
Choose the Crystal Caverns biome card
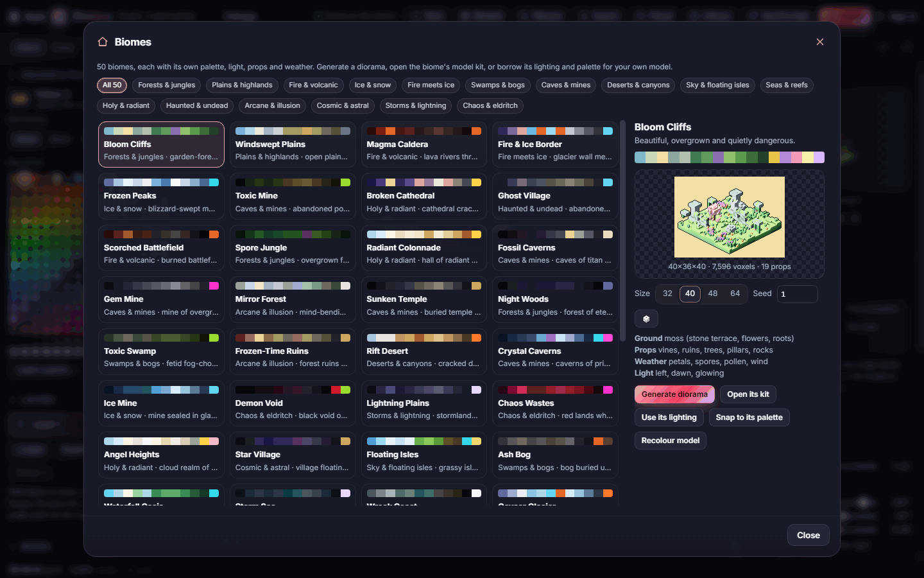click(555, 352)
